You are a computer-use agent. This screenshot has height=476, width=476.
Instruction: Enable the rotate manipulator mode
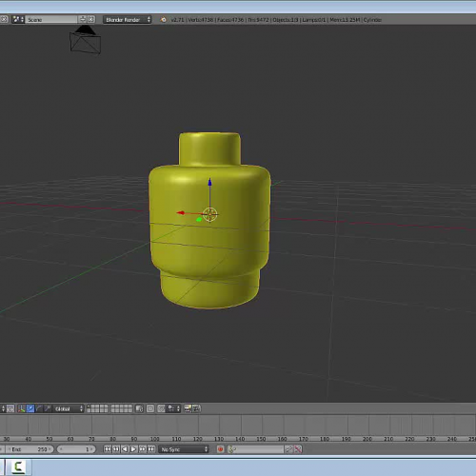pyautogui.click(x=39, y=408)
